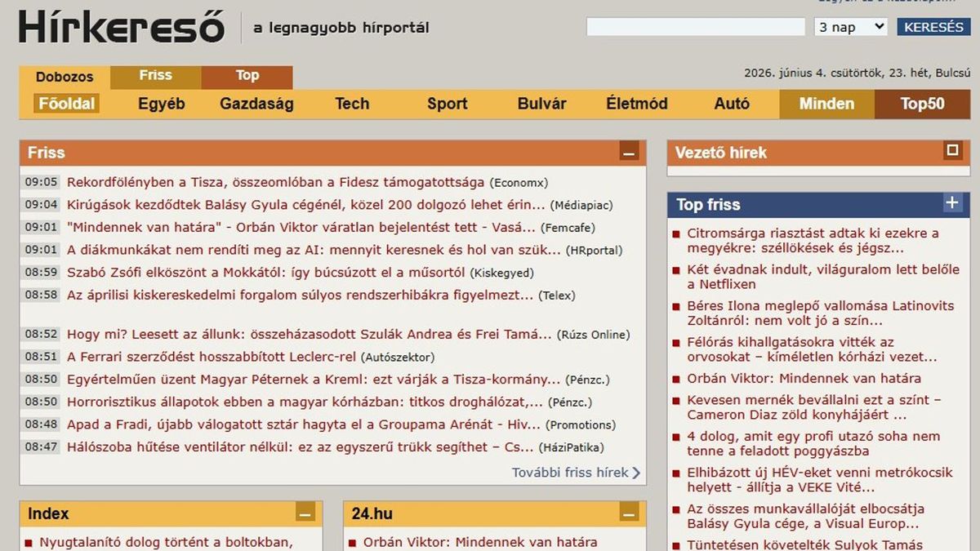This screenshot has width=980, height=551.
Task: Click the KERESÉS search button
Action: 934,27
